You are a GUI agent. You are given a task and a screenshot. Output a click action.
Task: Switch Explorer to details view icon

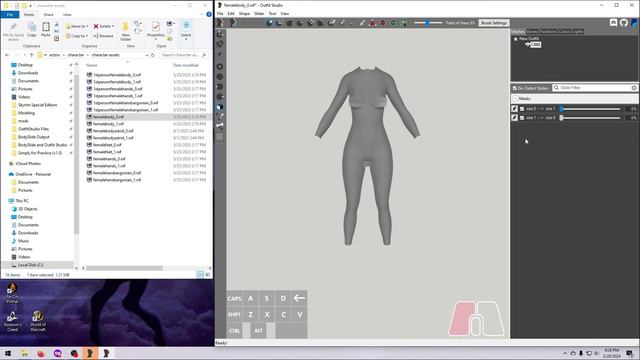(200, 275)
